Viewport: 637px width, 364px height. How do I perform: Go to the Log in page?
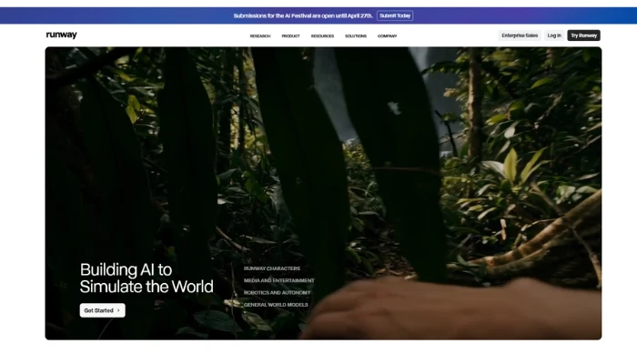coord(554,35)
